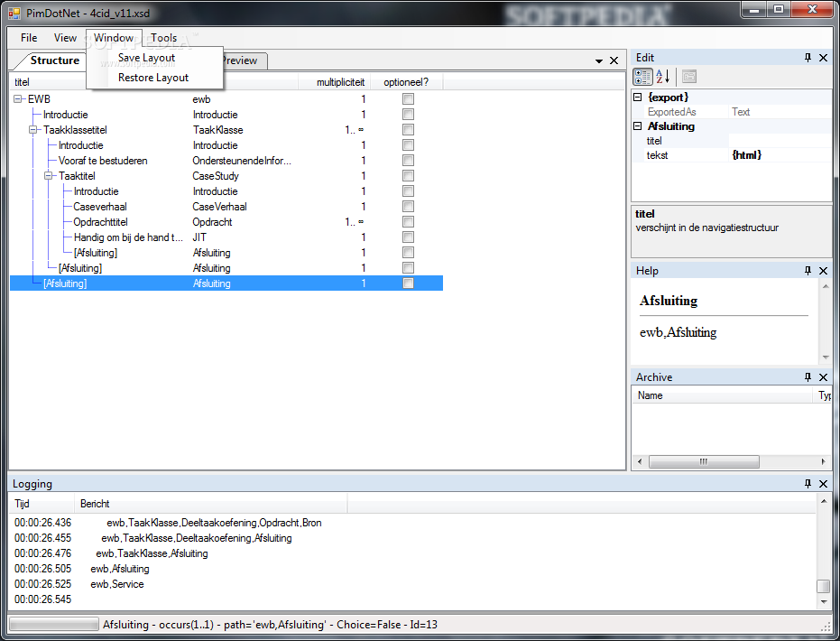Close the Edit panel
The height and width of the screenshot is (641, 840).
(824, 58)
